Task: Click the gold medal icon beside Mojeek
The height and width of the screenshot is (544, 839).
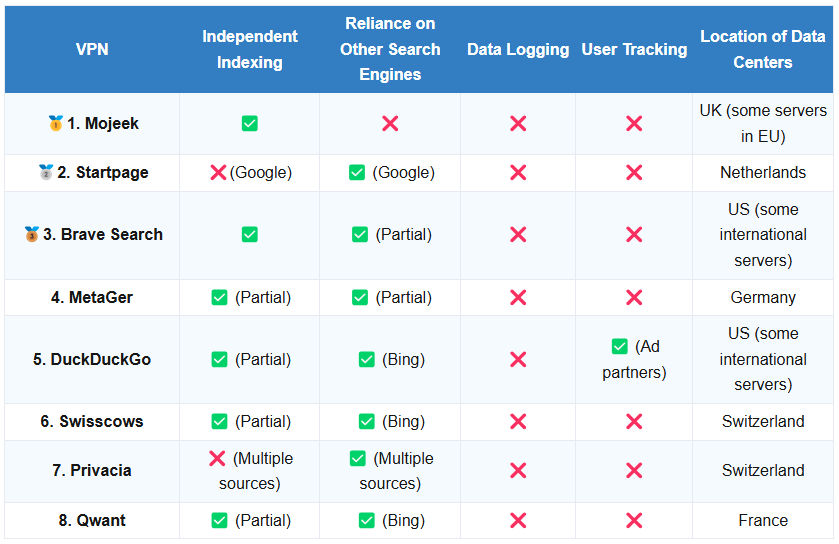Action: (x=56, y=123)
